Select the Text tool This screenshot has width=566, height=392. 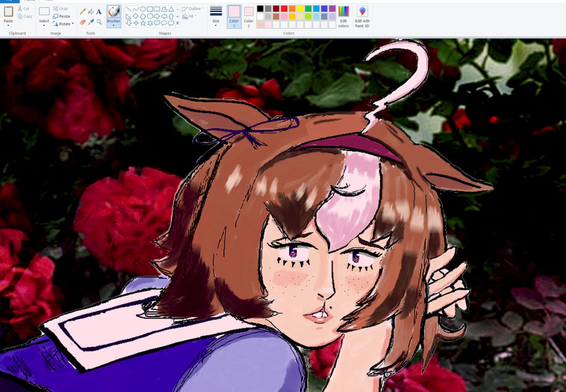[x=99, y=11]
